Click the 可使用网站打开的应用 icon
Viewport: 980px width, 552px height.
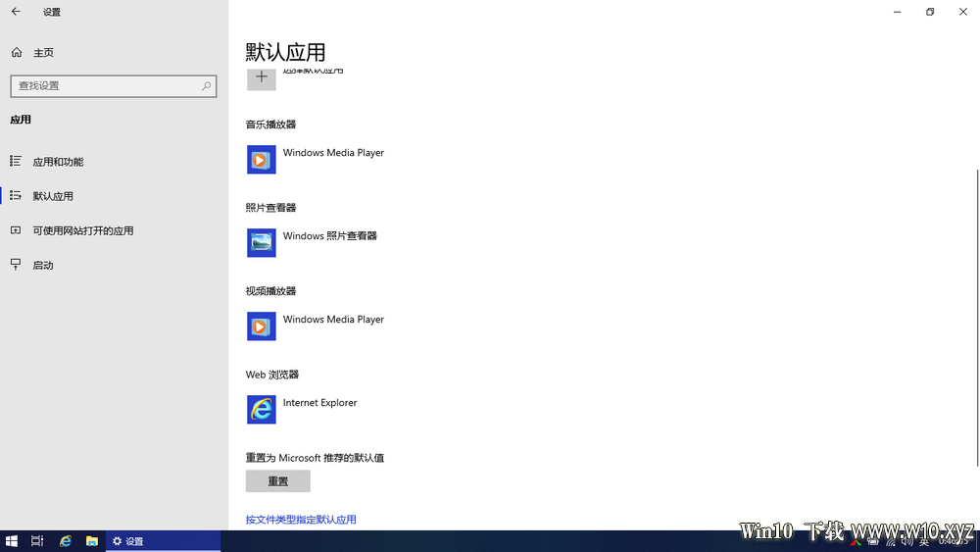(16, 230)
